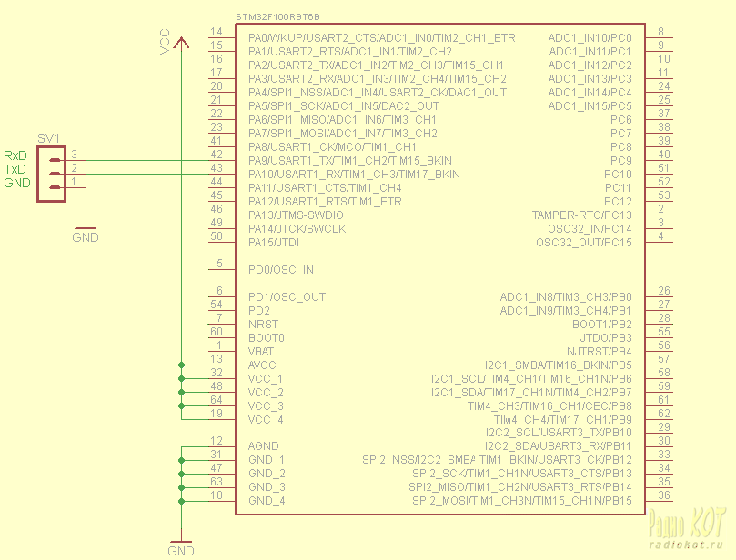Select the STM32F100RBT6B chip title
This screenshot has height=560, width=736.
click(x=277, y=17)
